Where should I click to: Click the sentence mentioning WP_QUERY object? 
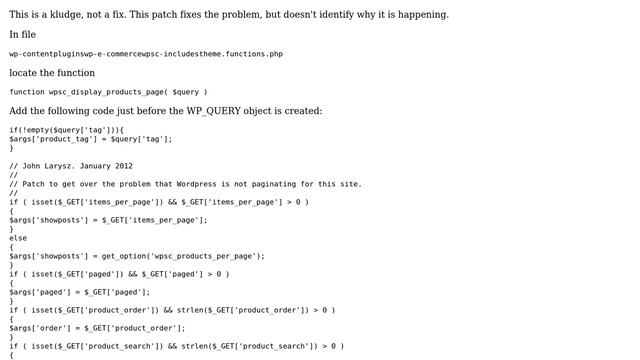pos(165,111)
